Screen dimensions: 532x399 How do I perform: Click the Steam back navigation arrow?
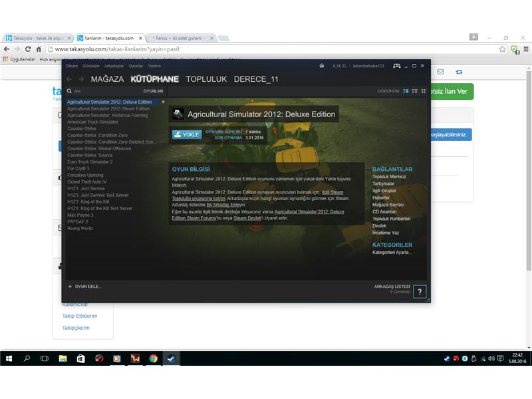pos(69,79)
